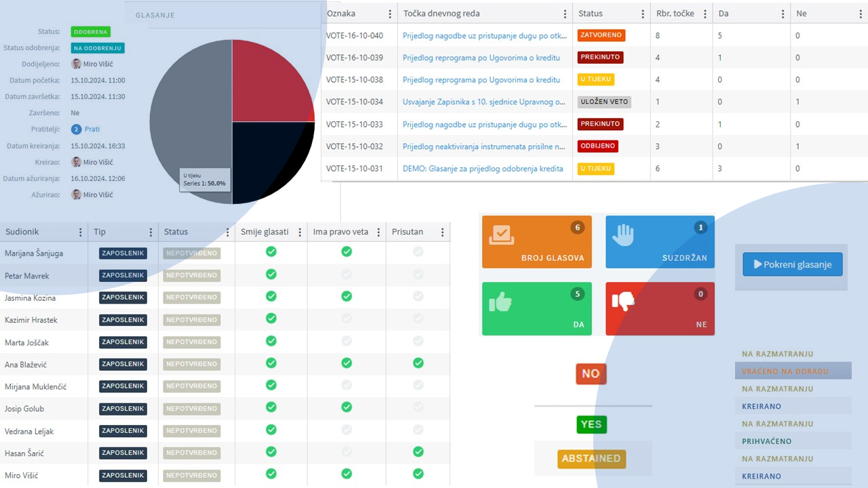
Task: Toggle Prisutan for Marijana Šanjuga
Action: pyautogui.click(x=418, y=251)
